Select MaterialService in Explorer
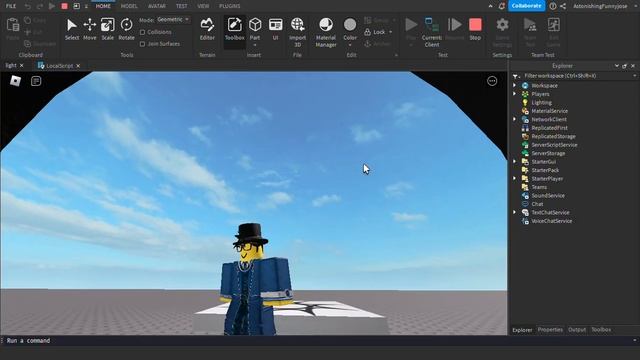 tap(549, 111)
